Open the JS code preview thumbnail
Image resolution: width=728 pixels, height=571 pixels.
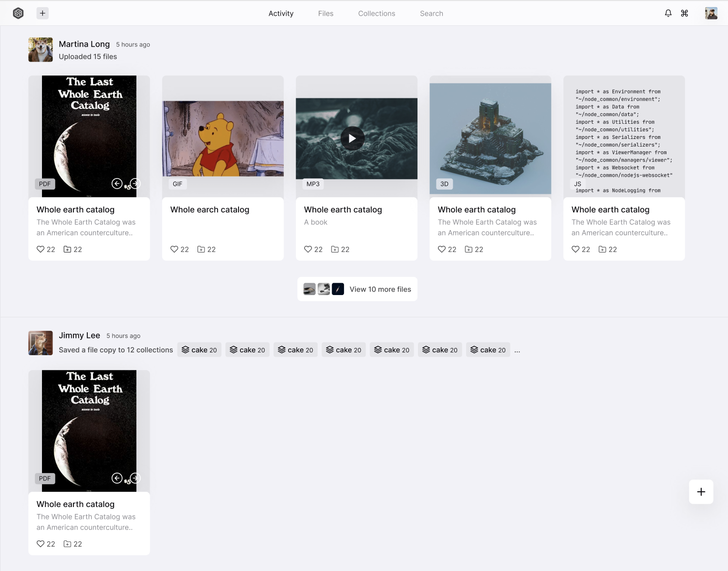[x=624, y=137]
